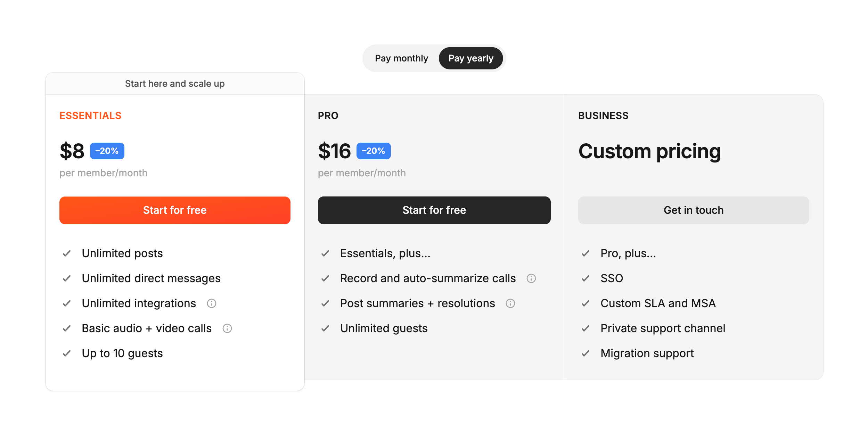Click the ESSENTIALS plan heading
Image resolution: width=868 pixels, height=437 pixels.
90,116
